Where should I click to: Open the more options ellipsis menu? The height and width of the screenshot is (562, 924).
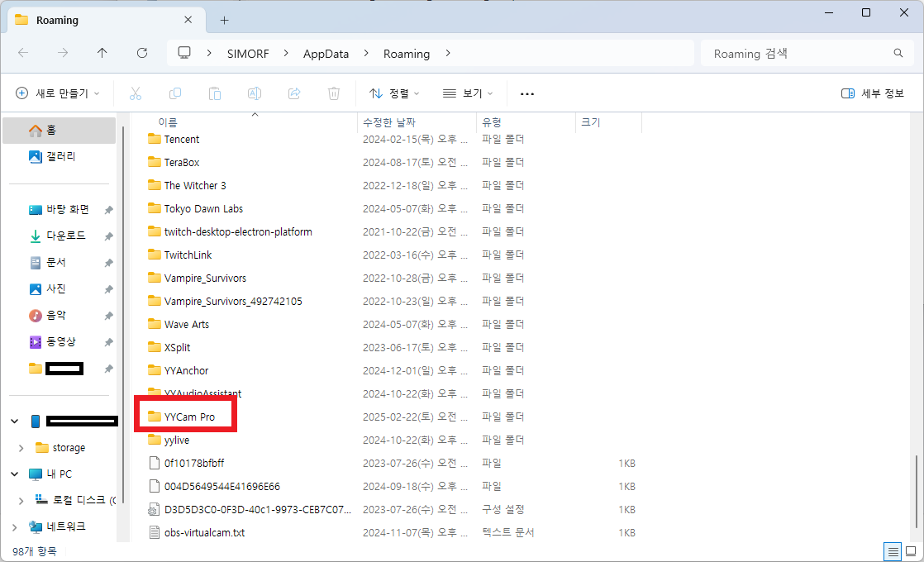pyautogui.click(x=527, y=93)
